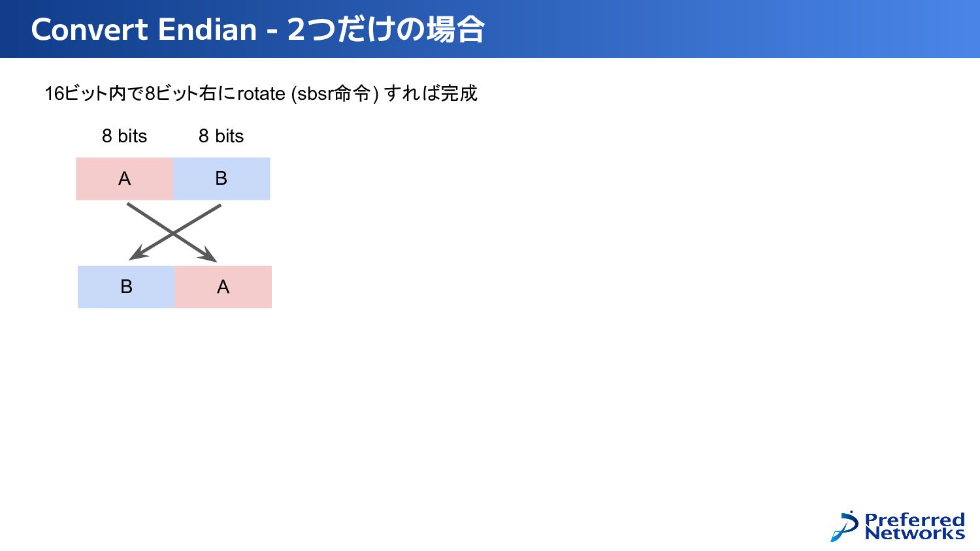Click '2つだけの場合' in the title

tap(385, 29)
